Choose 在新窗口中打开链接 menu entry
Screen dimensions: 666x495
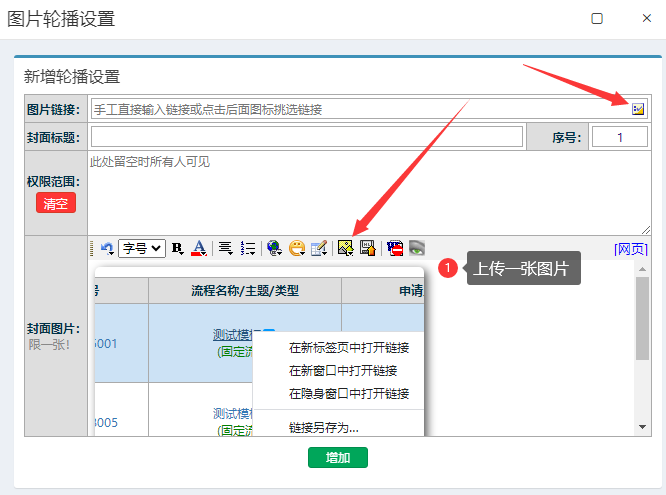(343, 371)
